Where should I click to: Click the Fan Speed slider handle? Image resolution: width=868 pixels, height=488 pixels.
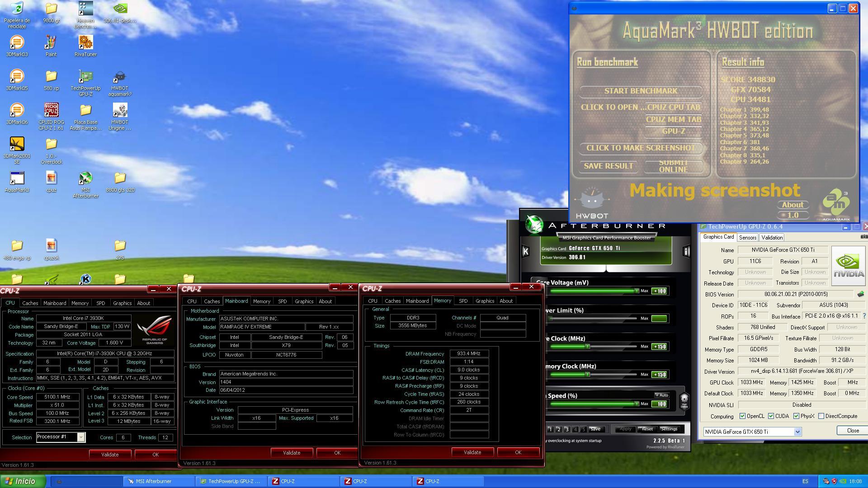coord(637,404)
